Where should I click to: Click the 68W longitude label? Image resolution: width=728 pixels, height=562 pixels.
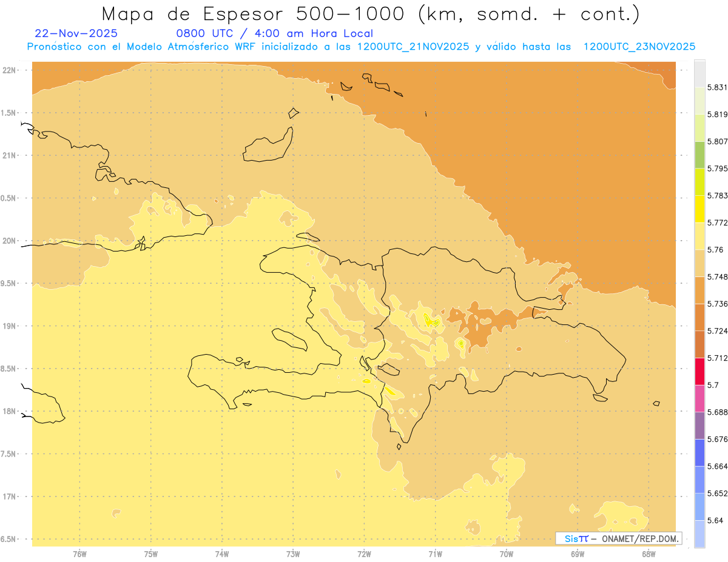(649, 554)
